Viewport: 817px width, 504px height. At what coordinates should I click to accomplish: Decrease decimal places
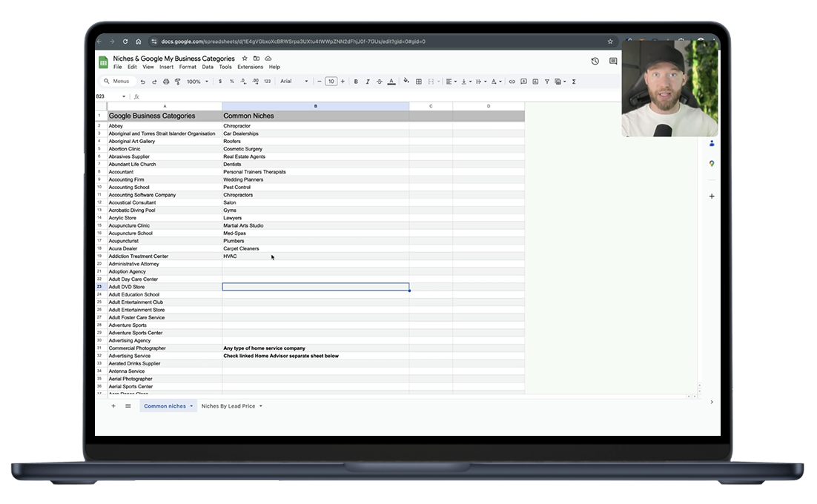pyautogui.click(x=243, y=82)
